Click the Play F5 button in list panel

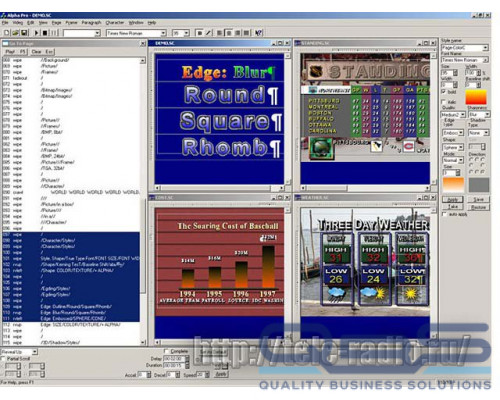16,52
